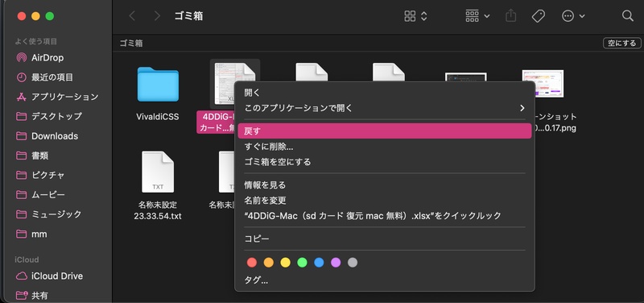The image size is (644, 303).
Task: Go back with the left chevron
Action: pos(132,16)
